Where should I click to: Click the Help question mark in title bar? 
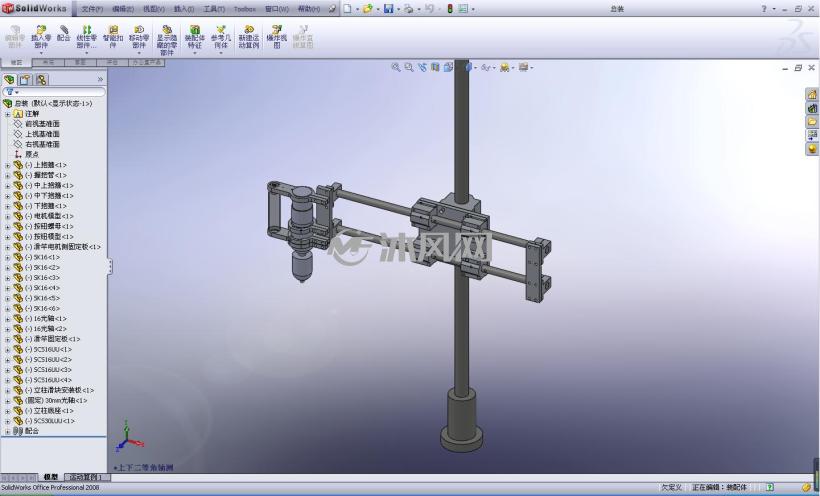764,8
